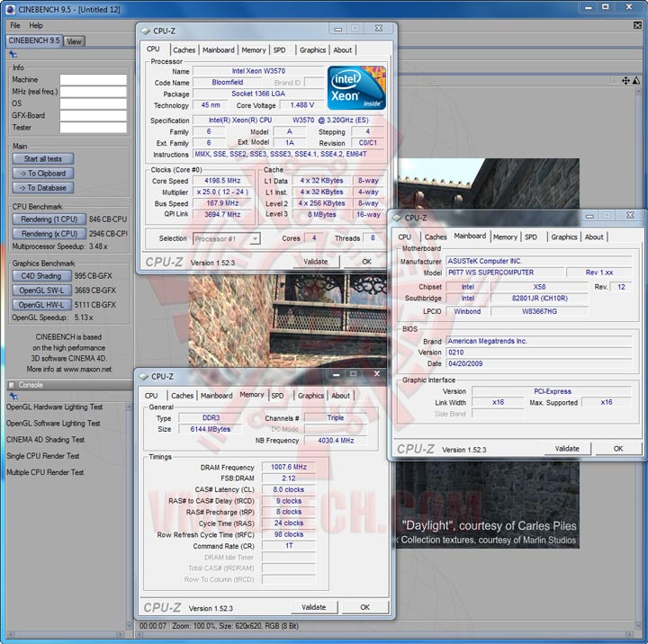
Task: Open About tab in the top CPU-Z window
Action: (343, 50)
